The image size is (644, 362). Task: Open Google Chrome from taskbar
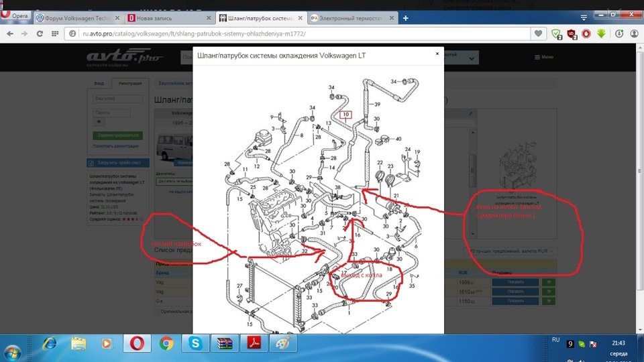[166, 343]
